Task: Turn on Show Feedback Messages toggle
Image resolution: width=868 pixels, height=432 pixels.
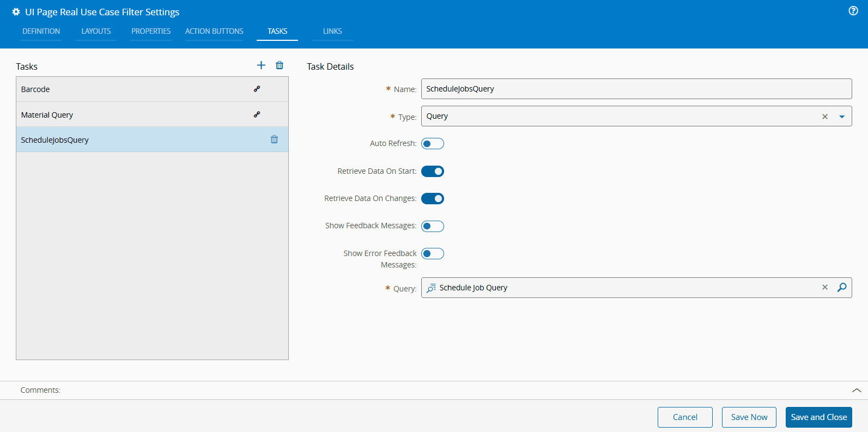Action: [x=433, y=226]
